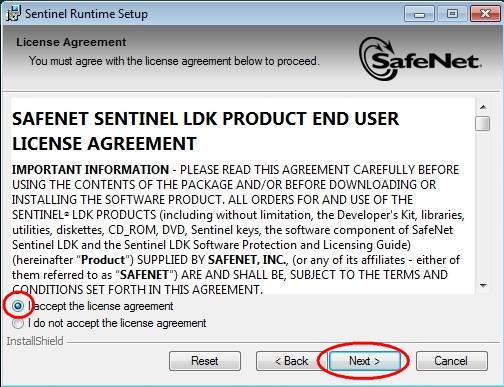The image size is (504, 387).
Task: Click the Sentinel Runtime Setup installer icon
Action: tap(13, 13)
